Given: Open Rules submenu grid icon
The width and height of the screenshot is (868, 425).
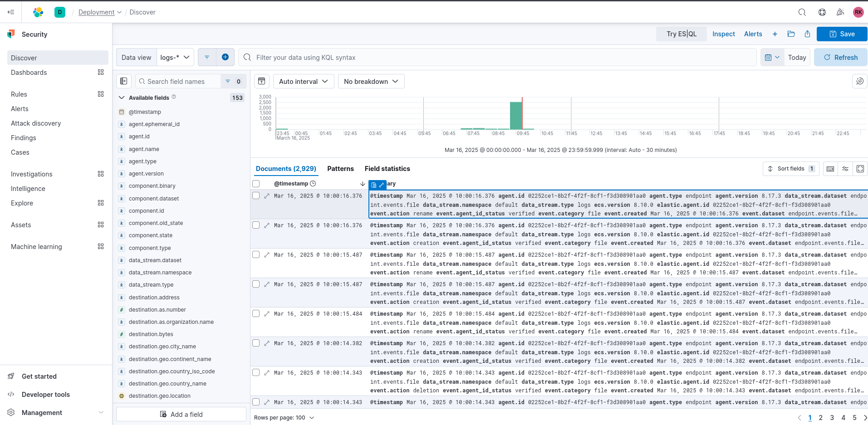Looking at the screenshot, I should (101, 94).
